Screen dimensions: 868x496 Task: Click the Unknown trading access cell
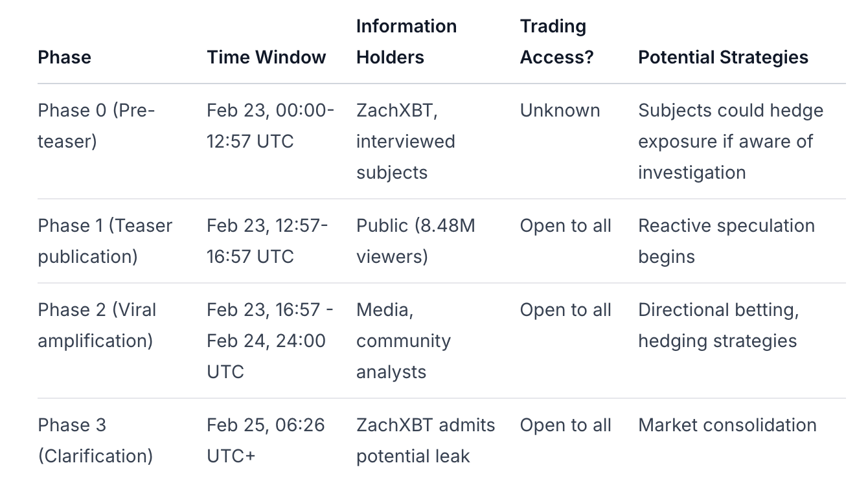[560, 110]
